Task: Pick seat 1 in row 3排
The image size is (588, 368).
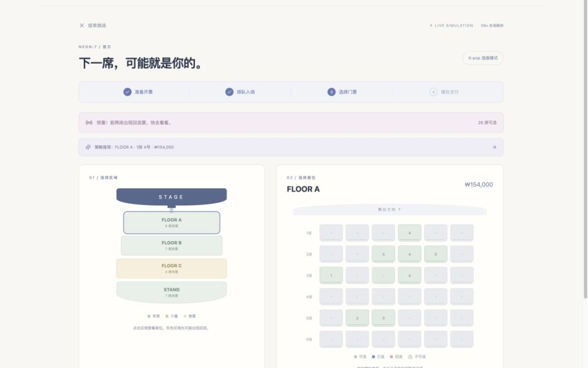Action: 331,275
